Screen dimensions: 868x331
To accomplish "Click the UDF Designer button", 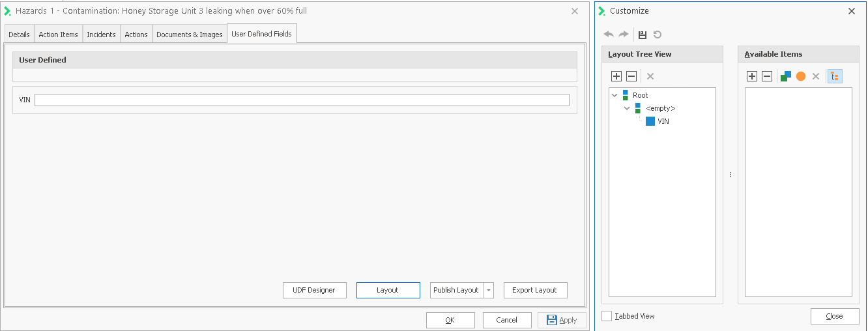I will tap(314, 290).
